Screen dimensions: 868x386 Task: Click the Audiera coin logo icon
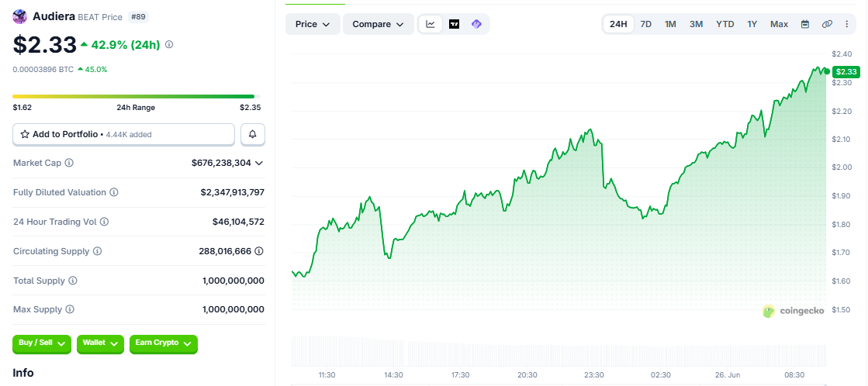click(20, 16)
